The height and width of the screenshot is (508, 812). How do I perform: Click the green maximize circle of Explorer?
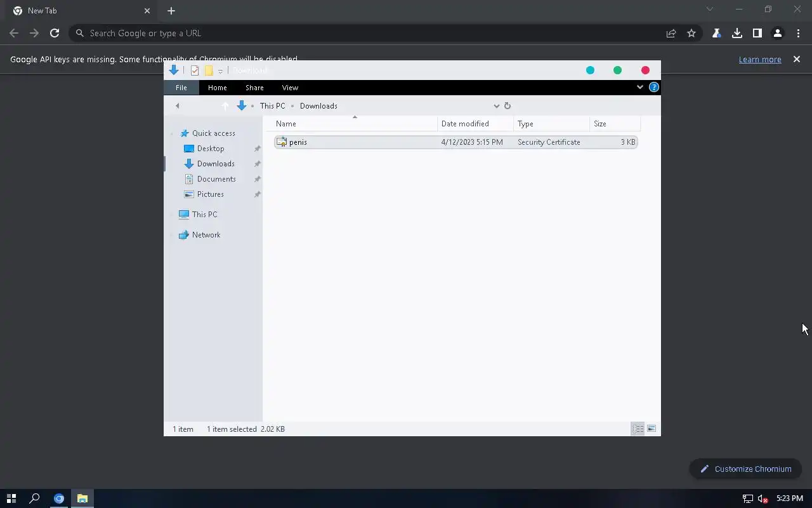click(617, 70)
